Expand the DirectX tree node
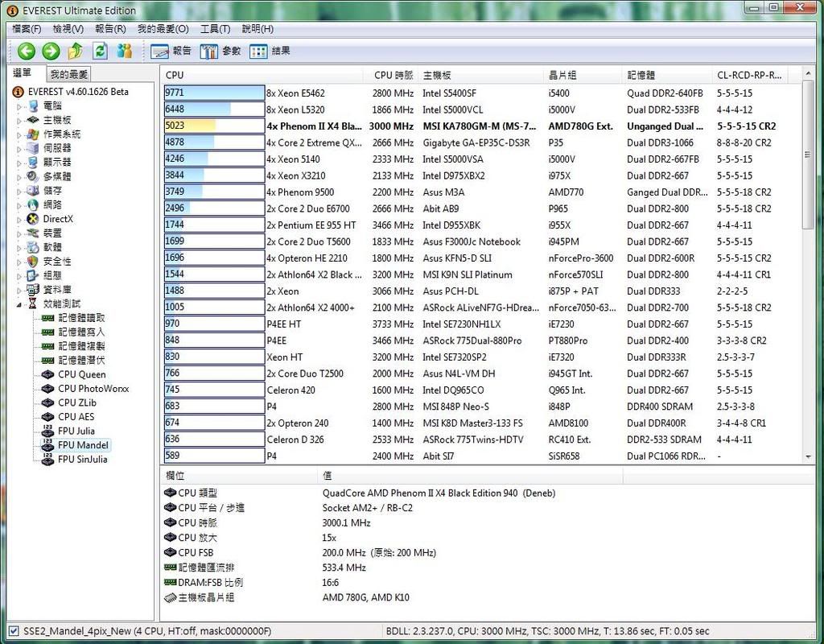824x644 pixels. click(x=19, y=220)
